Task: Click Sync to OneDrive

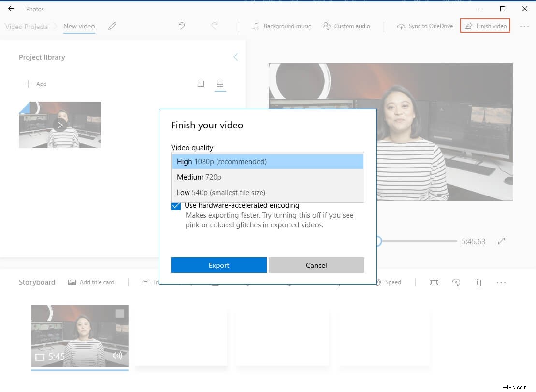Action: click(425, 26)
